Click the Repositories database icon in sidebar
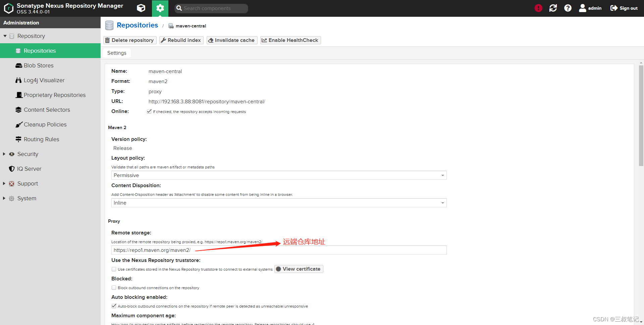This screenshot has height=325, width=644. tap(18, 51)
